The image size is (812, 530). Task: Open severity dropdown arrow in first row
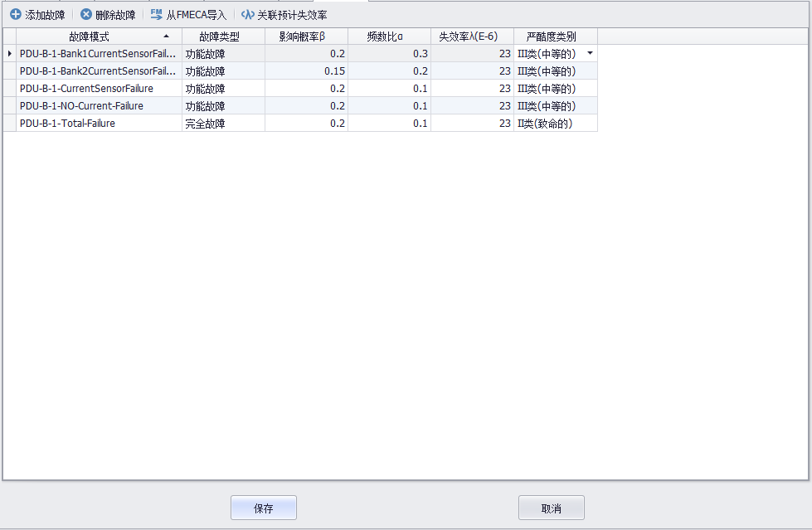(590, 53)
